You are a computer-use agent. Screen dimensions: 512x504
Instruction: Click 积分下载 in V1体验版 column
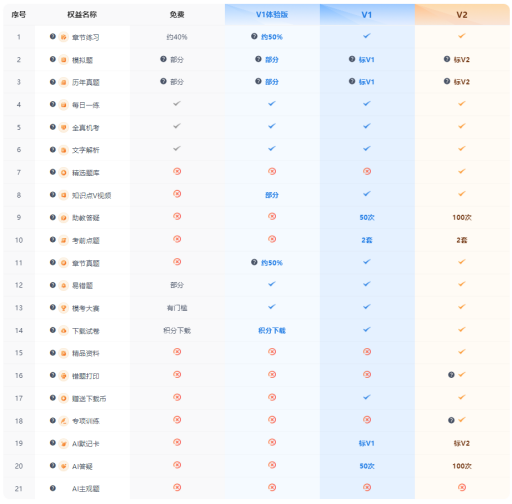[272, 330]
